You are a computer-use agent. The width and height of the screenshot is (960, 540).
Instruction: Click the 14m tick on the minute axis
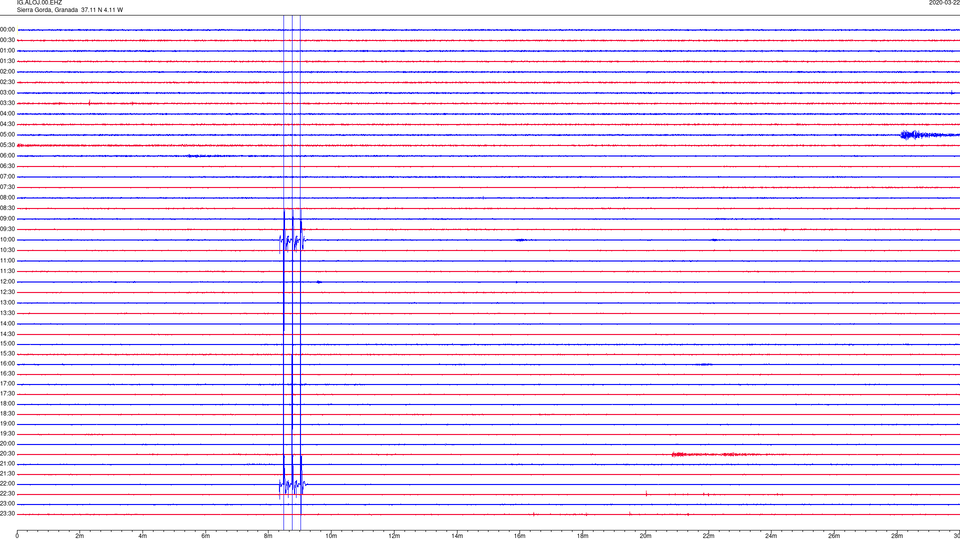coord(457,536)
